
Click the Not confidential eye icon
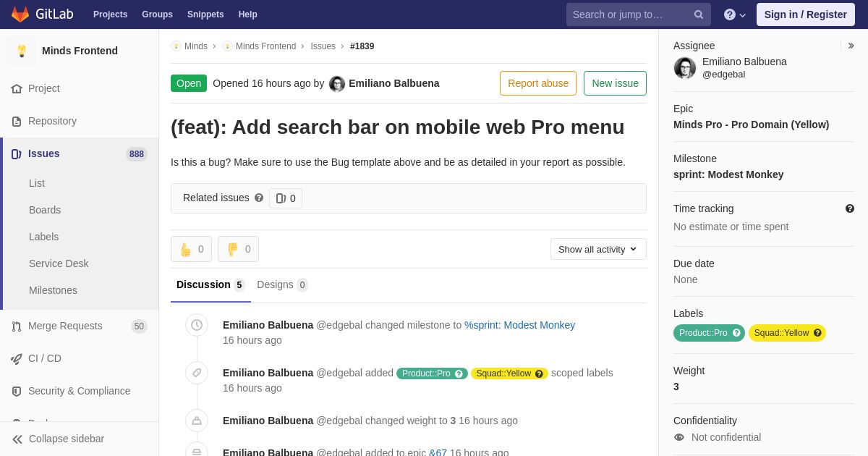point(678,437)
